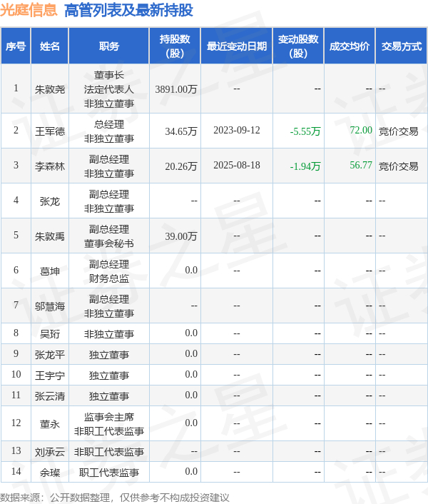
Task: Click the date 2023-09-12
Action: [x=237, y=130]
